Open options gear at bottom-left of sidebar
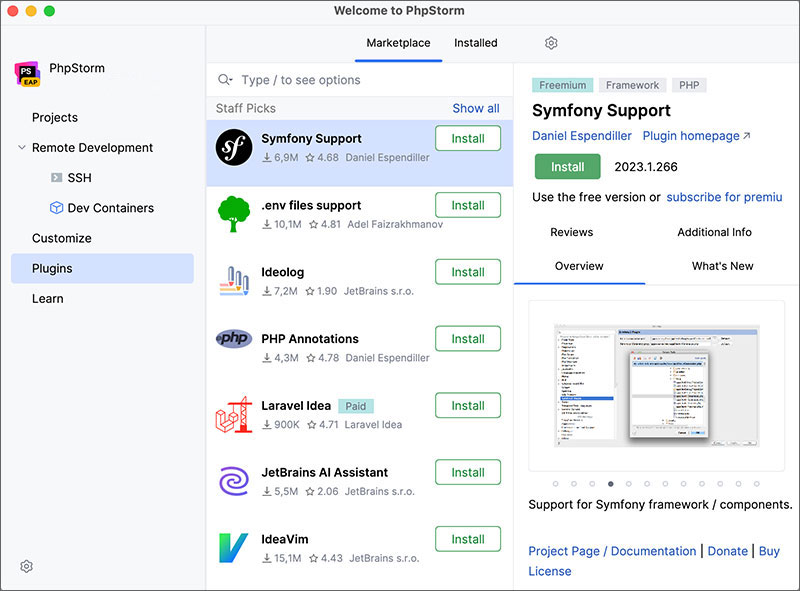The height and width of the screenshot is (591, 800). coord(27,566)
